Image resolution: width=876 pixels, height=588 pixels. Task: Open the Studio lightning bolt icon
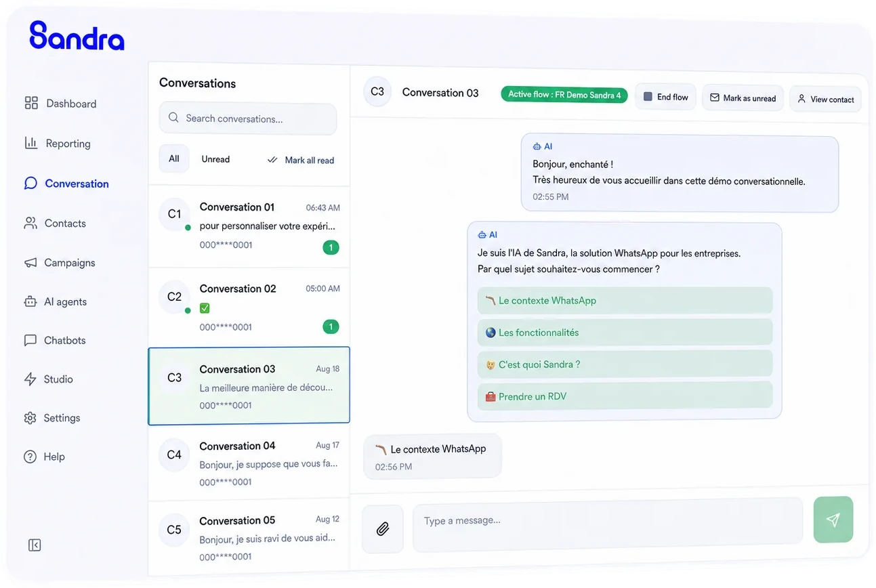[30, 379]
